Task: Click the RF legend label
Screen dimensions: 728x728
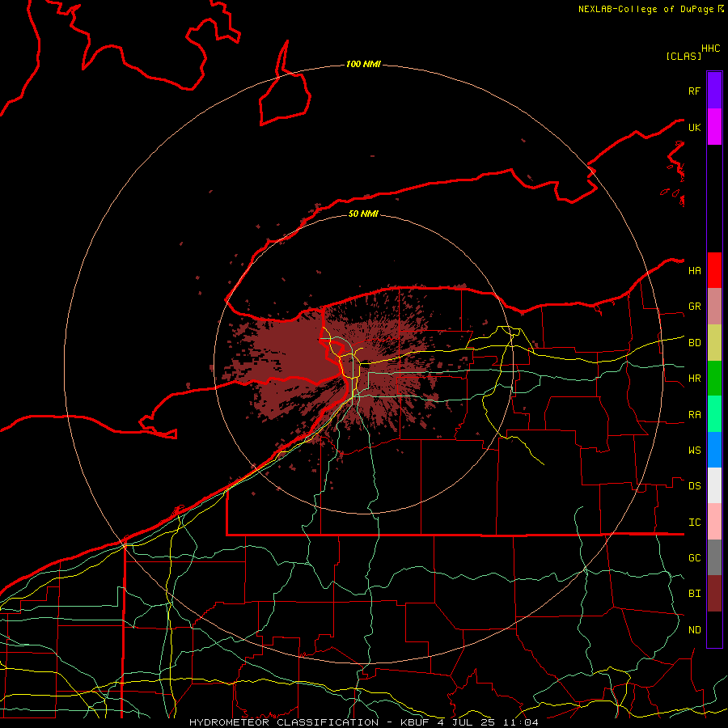Action: point(694,91)
